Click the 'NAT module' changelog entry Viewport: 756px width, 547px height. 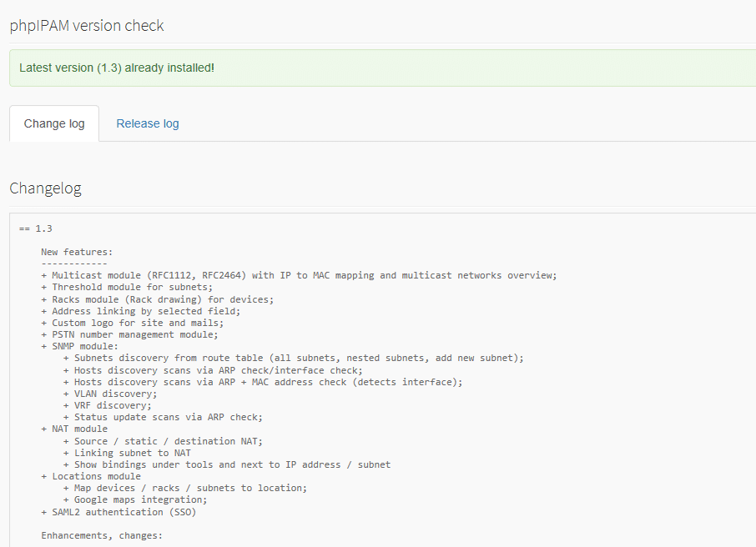coord(74,429)
